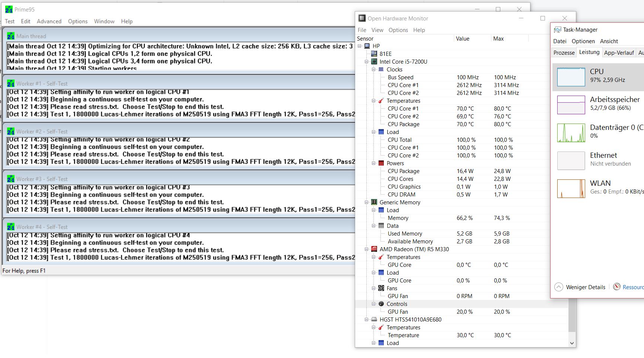Click the Worker #1 Self-Test window icon
The height and width of the screenshot is (358, 644).
click(x=11, y=84)
